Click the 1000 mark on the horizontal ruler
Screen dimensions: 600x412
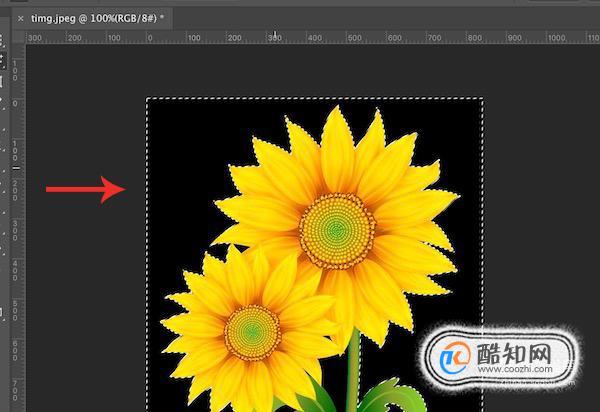point(556,38)
